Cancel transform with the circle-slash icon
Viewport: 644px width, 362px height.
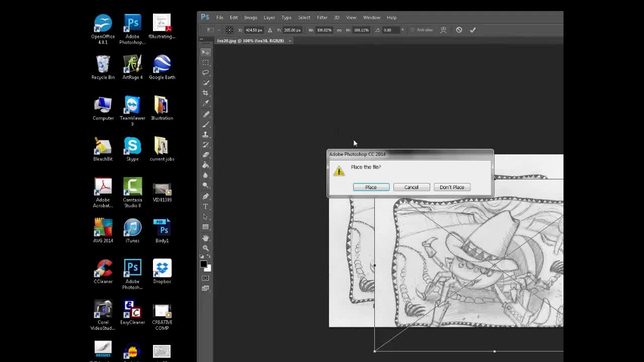[x=459, y=30]
